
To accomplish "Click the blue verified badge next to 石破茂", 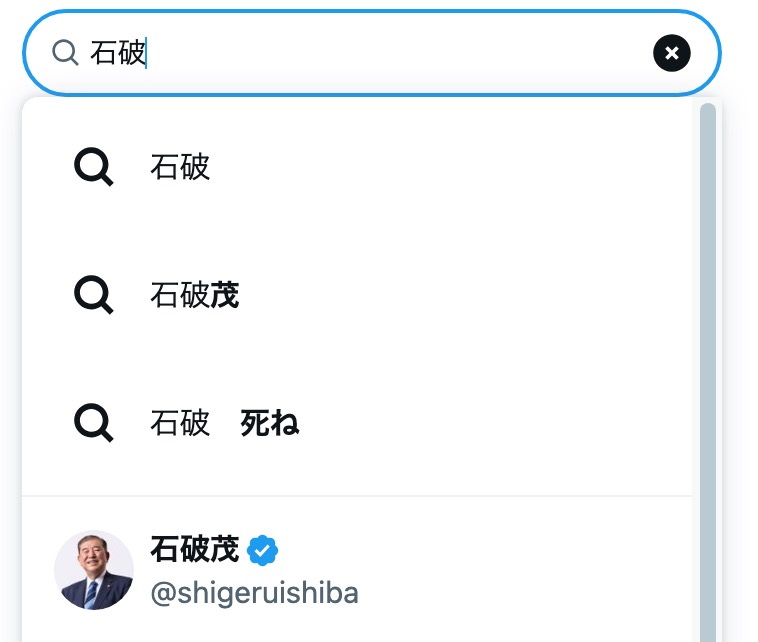I will (x=262, y=550).
